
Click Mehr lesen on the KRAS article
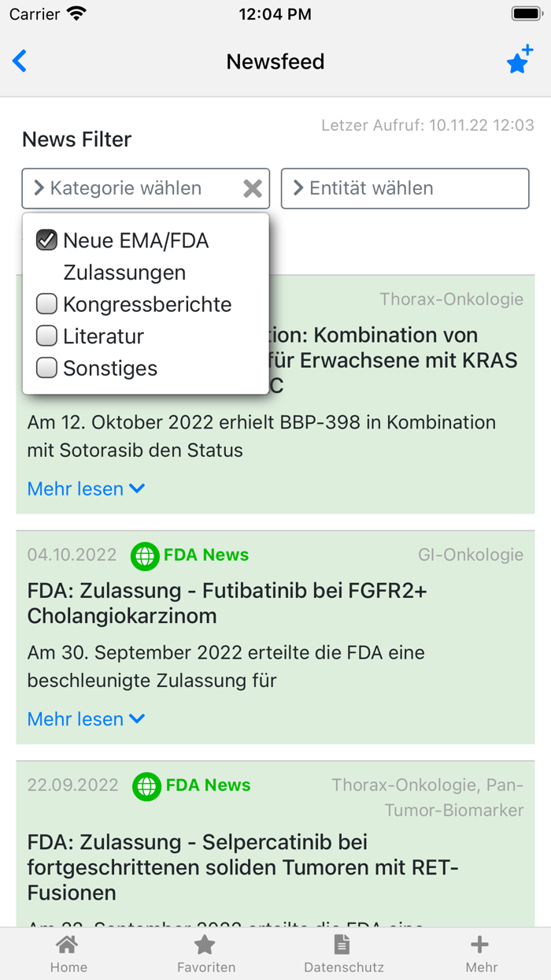point(87,488)
